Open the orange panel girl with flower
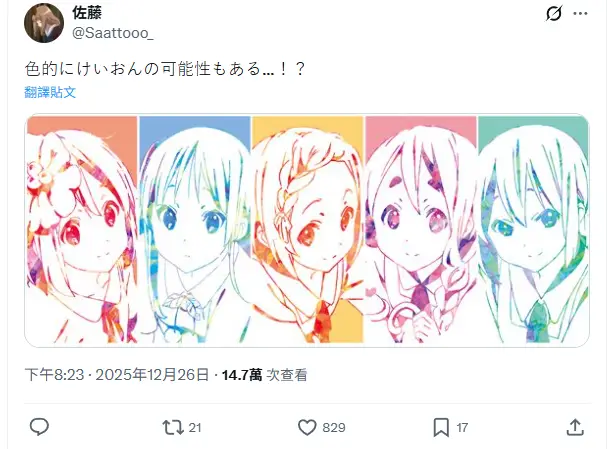 pos(81,229)
